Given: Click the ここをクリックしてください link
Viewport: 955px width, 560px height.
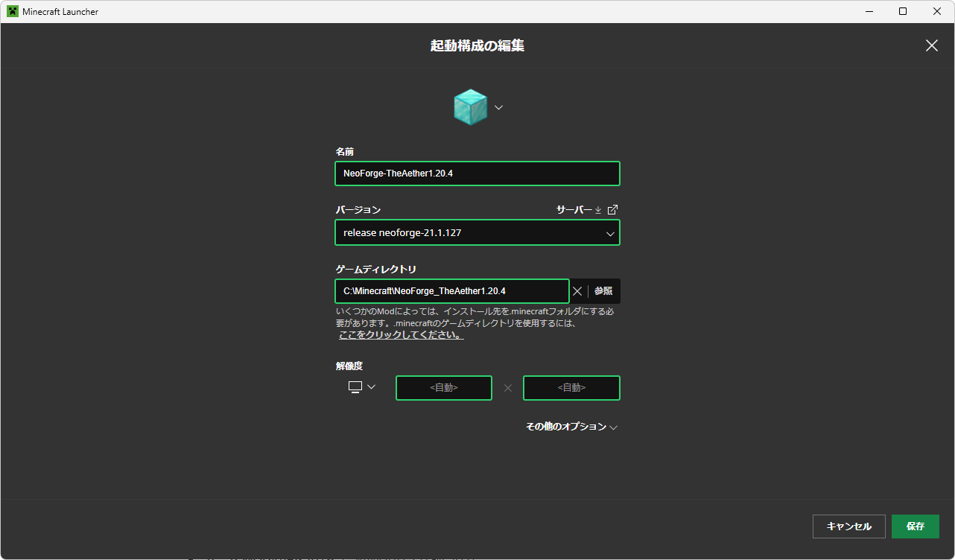Looking at the screenshot, I should [x=402, y=335].
